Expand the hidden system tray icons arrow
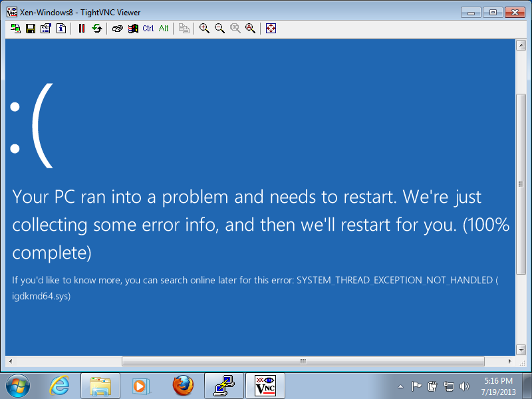The height and width of the screenshot is (399, 532). 400,386
